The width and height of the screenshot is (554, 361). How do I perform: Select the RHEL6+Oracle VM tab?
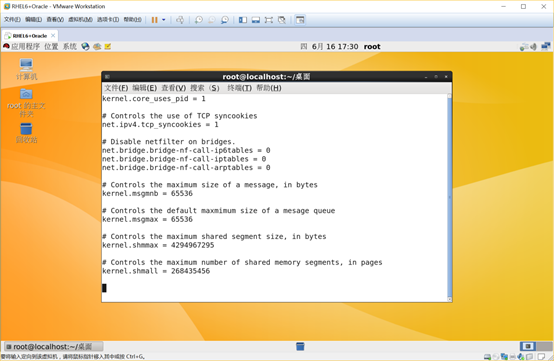pos(30,36)
